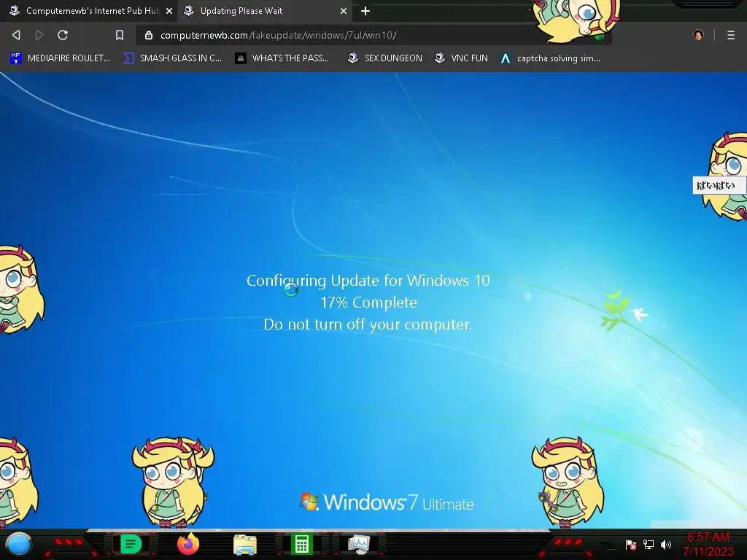The image size is (747, 560).
Task: Open the WHATS THE PASS... bookmark
Action: 282,58
